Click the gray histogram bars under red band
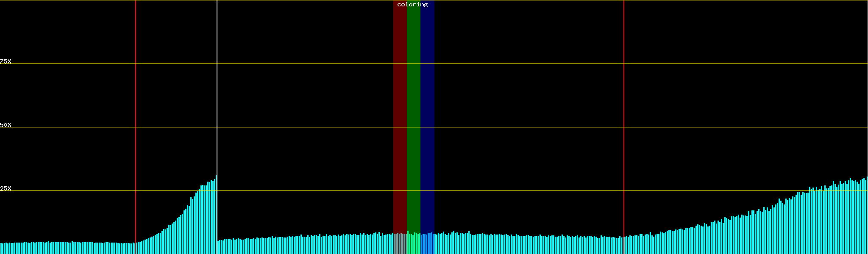 [x=400, y=244]
